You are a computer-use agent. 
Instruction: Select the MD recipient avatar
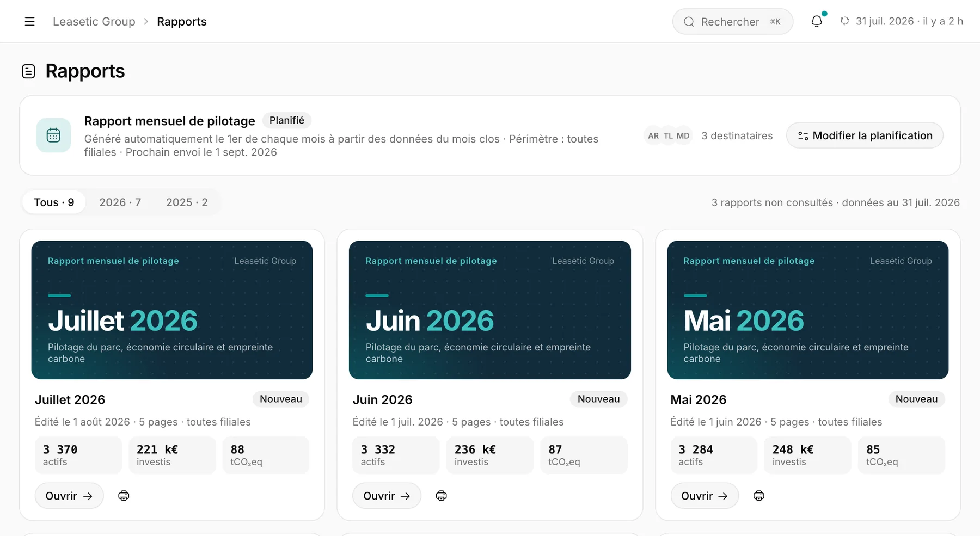tap(683, 136)
